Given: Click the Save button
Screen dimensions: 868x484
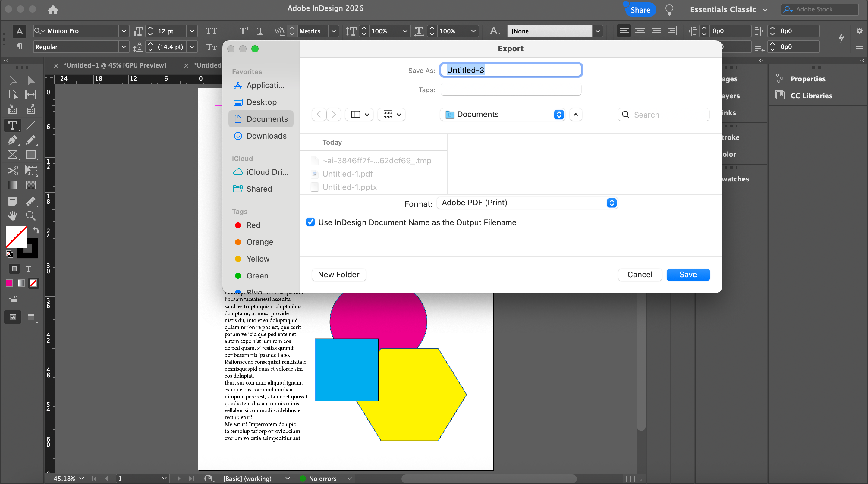Looking at the screenshot, I should click(688, 275).
